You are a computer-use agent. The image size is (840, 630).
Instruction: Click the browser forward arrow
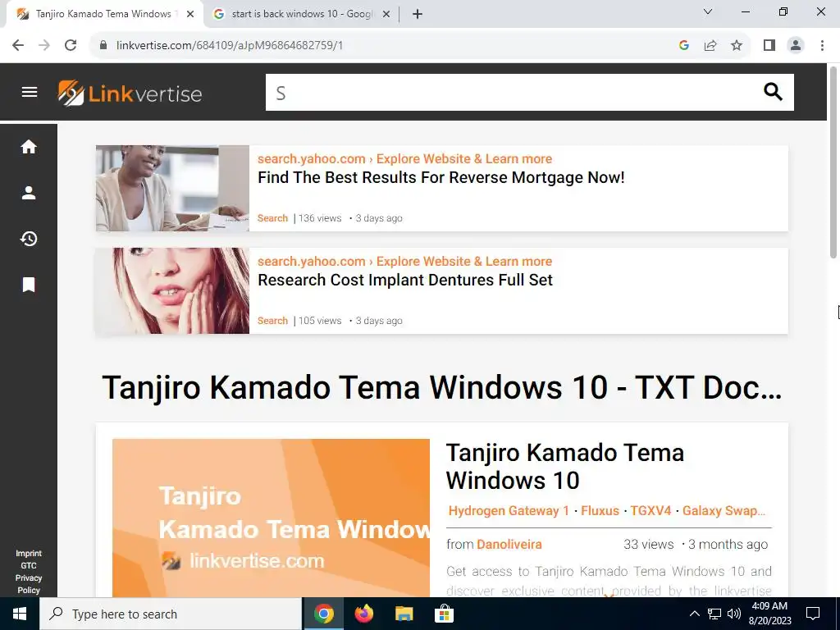pos(44,45)
